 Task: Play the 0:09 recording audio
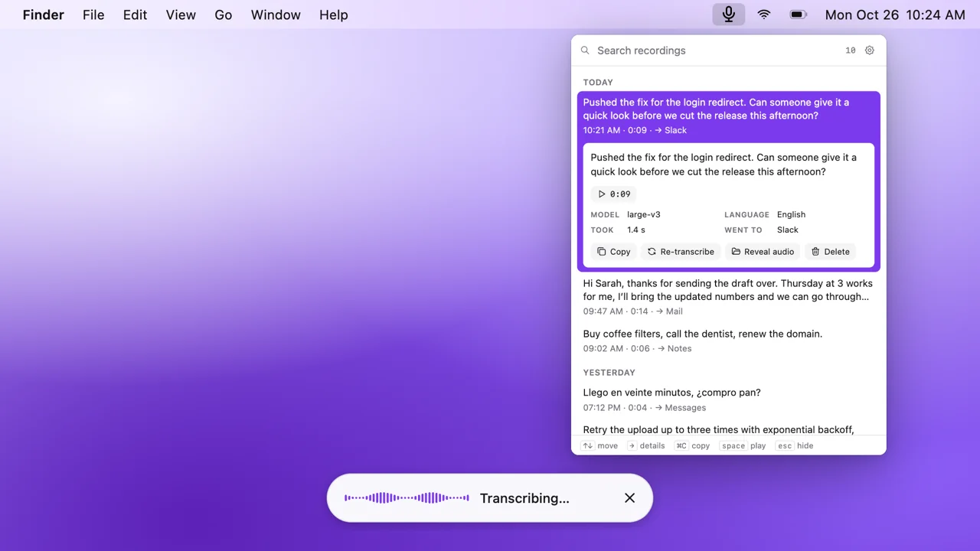click(614, 194)
